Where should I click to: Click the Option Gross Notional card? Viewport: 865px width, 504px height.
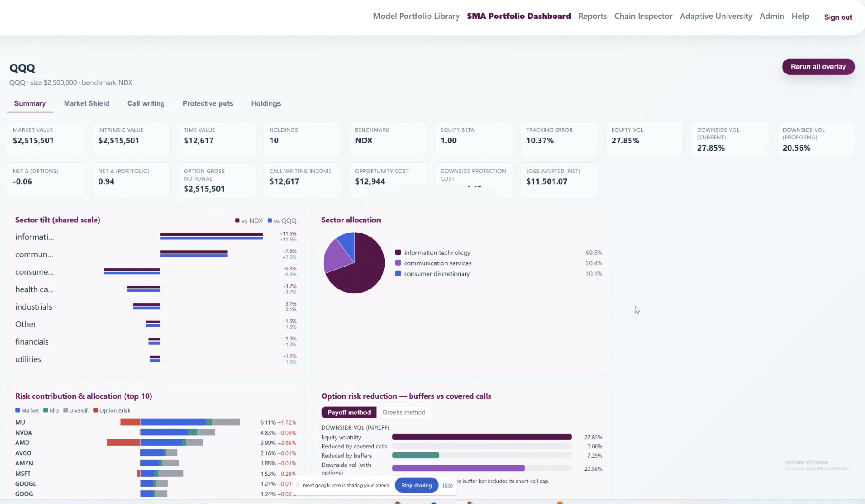[217, 180]
